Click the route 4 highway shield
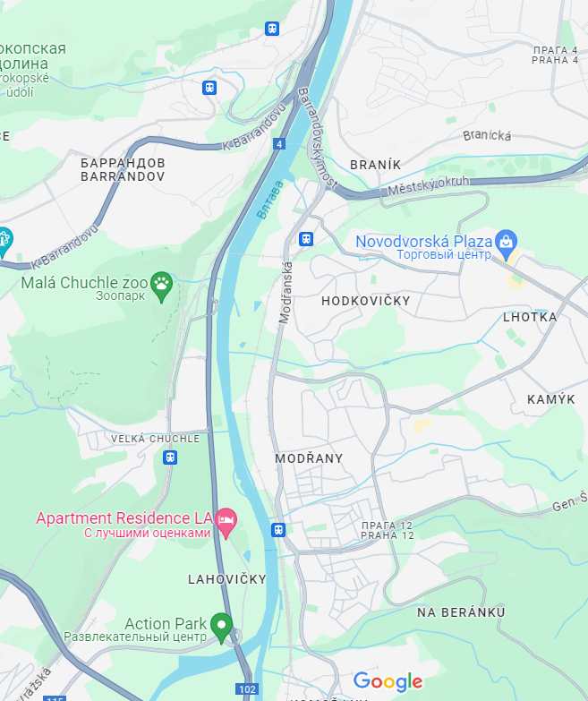Viewport: 588px width, 701px height. (279, 144)
